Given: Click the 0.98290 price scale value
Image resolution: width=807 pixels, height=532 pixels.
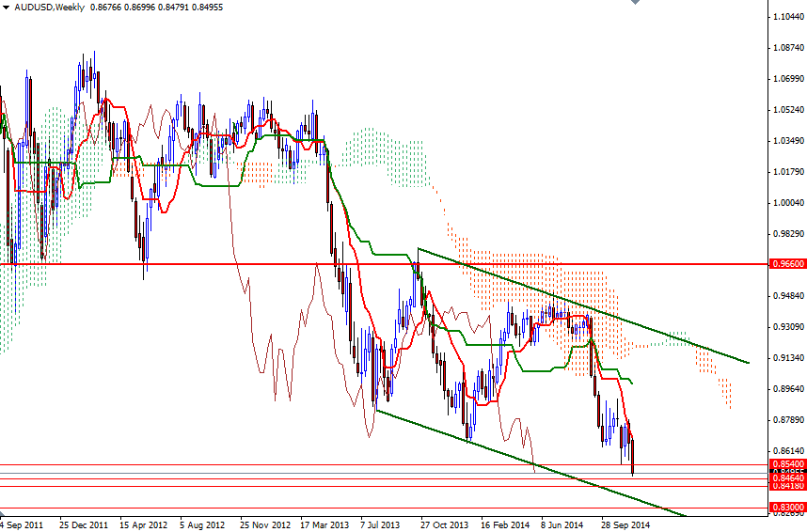Looking at the screenshot, I should [788, 234].
